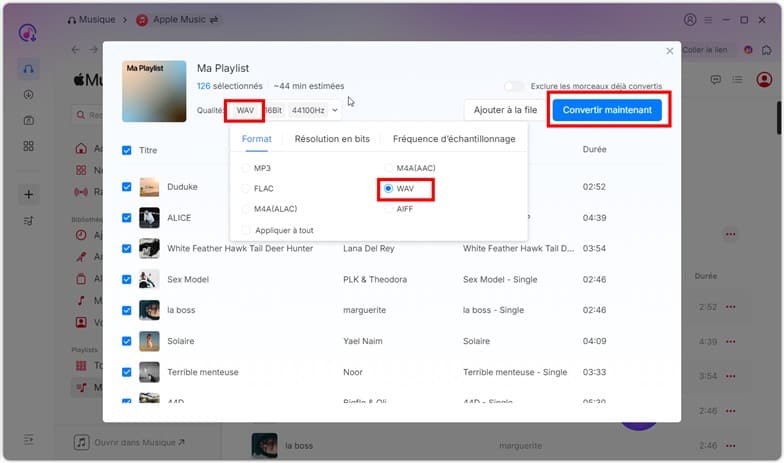Screen dimensions: 784x463
Task: Click the Ma Playlist cover artwork
Action: click(x=154, y=91)
